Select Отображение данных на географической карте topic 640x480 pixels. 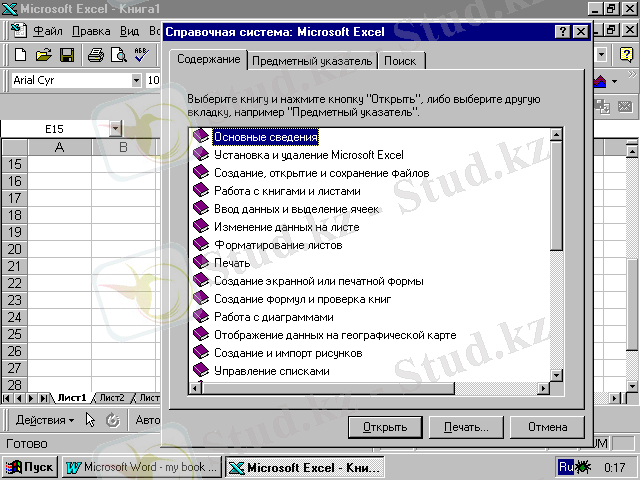point(335,335)
